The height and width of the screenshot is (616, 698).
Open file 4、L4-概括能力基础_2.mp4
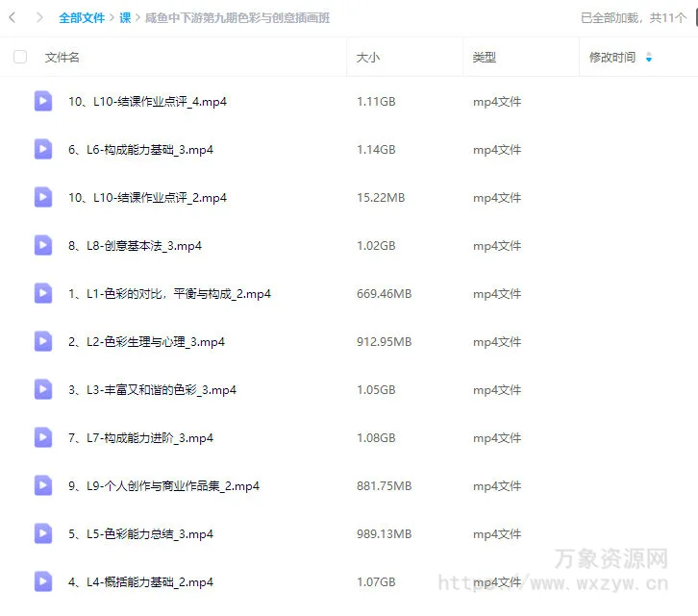[140, 581]
